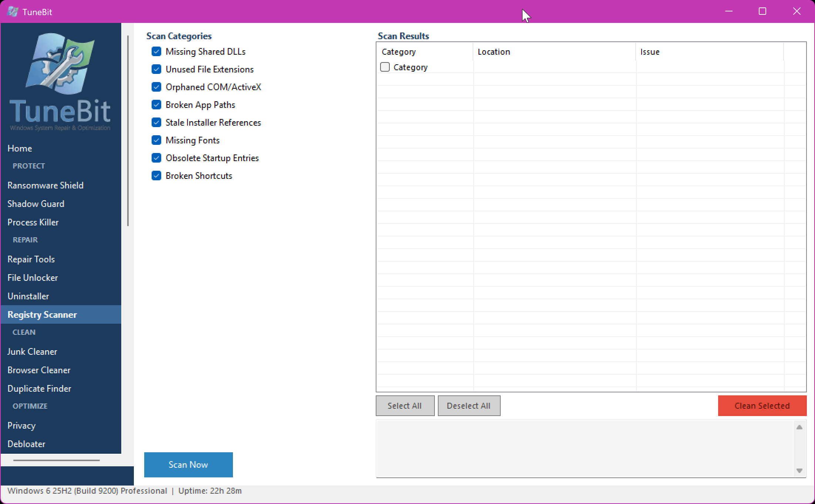This screenshot has height=504, width=815.
Task: Click the CLEAN section label
Action: (x=24, y=332)
